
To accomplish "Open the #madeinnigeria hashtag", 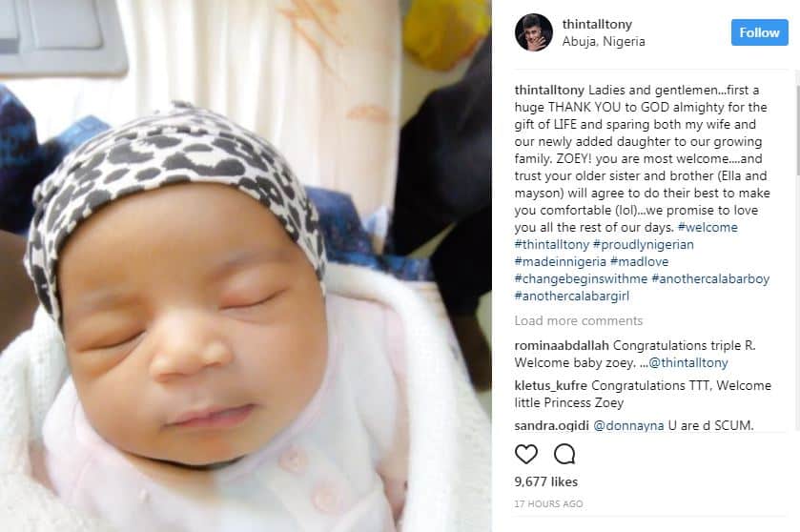I will [x=561, y=261].
